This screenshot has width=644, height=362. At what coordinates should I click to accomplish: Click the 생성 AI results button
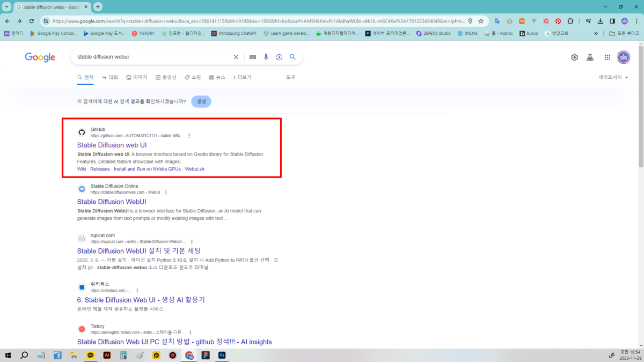point(201,101)
